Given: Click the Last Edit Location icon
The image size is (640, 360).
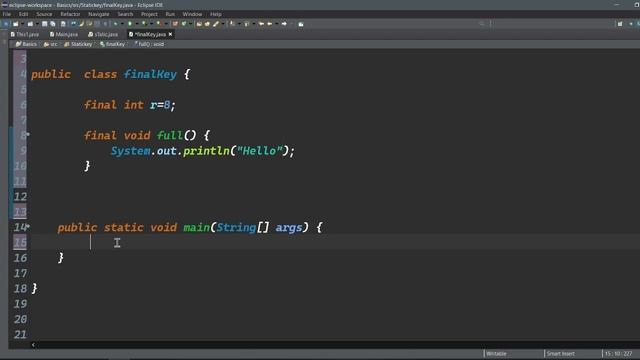Looking at the screenshot, I should pos(261,24).
